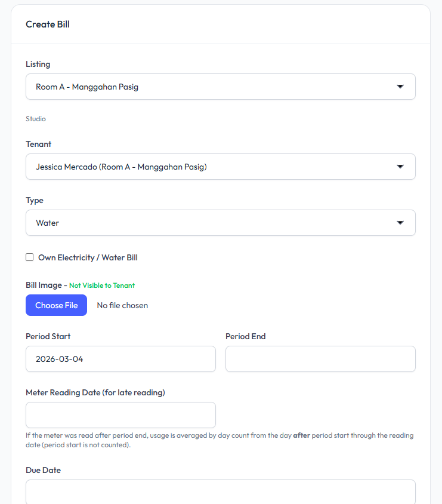The image size is (442, 504).
Task: Click the arrow icon in Tenant dropdown
Action: click(400, 167)
